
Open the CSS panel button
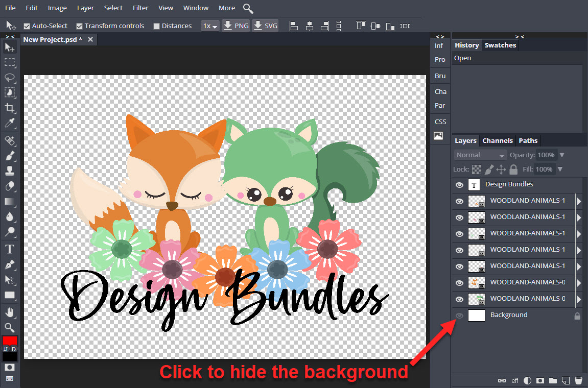pos(440,122)
